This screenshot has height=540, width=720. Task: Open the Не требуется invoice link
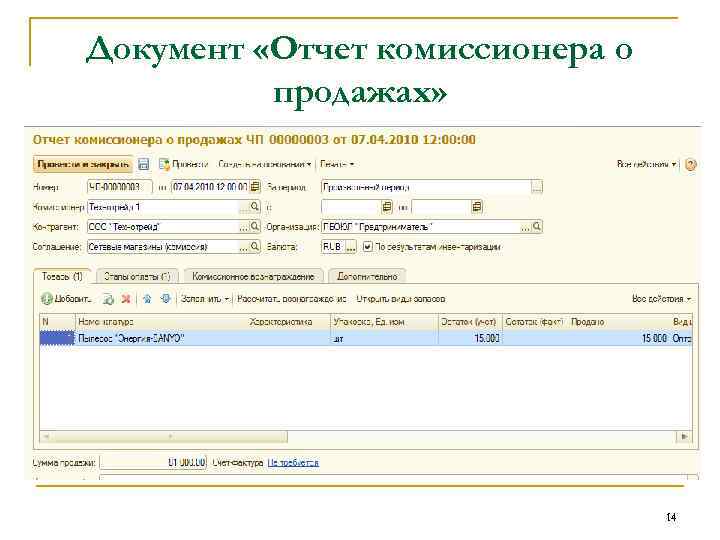click(293, 462)
